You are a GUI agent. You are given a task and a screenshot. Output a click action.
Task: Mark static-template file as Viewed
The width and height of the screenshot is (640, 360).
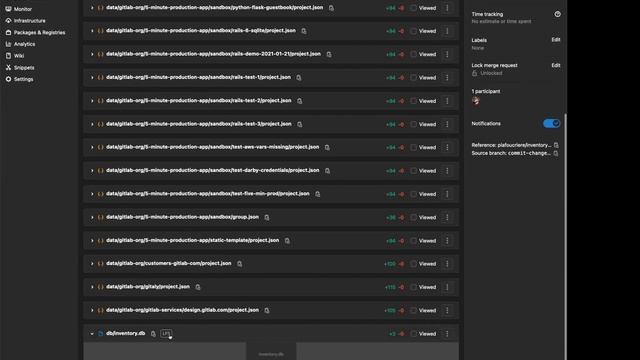click(413, 240)
